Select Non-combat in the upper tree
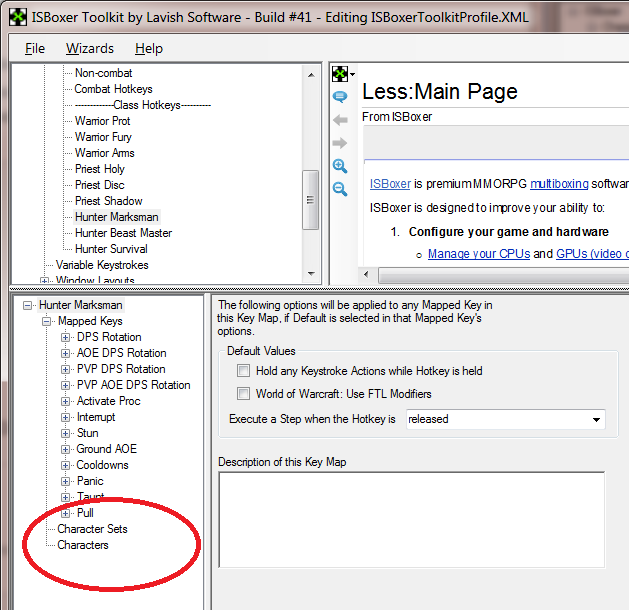The width and height of the screenshot is (629, 610). (103, 73)
